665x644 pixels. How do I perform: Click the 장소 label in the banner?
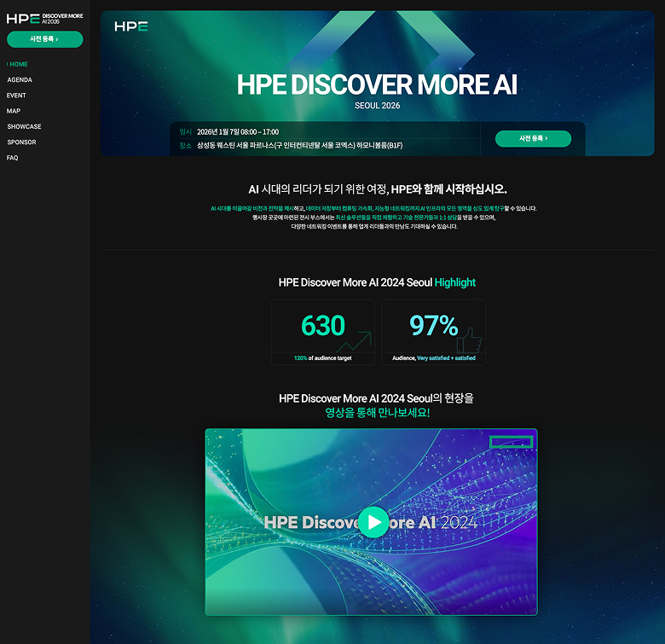coord(185,146)
